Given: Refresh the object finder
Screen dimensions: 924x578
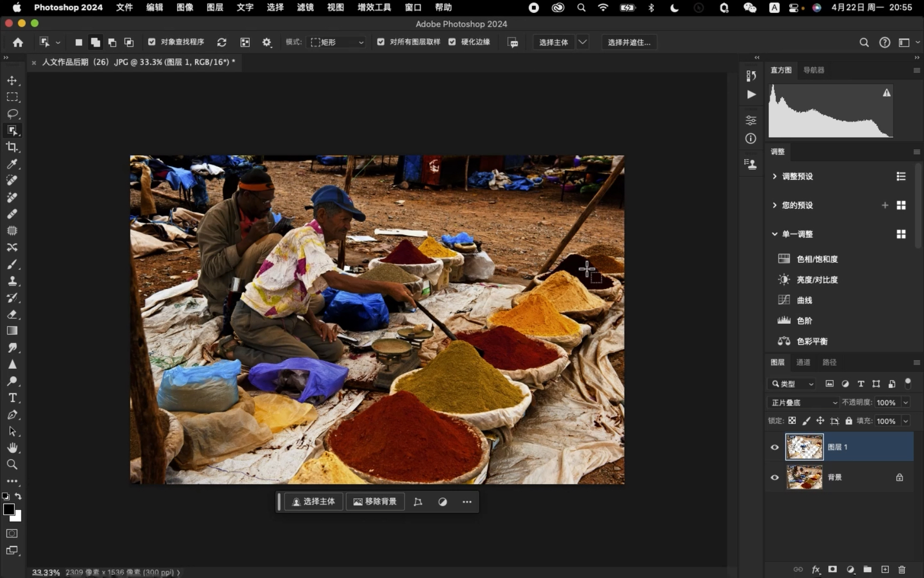Looking at the screenshot, I should coord(222,42).
